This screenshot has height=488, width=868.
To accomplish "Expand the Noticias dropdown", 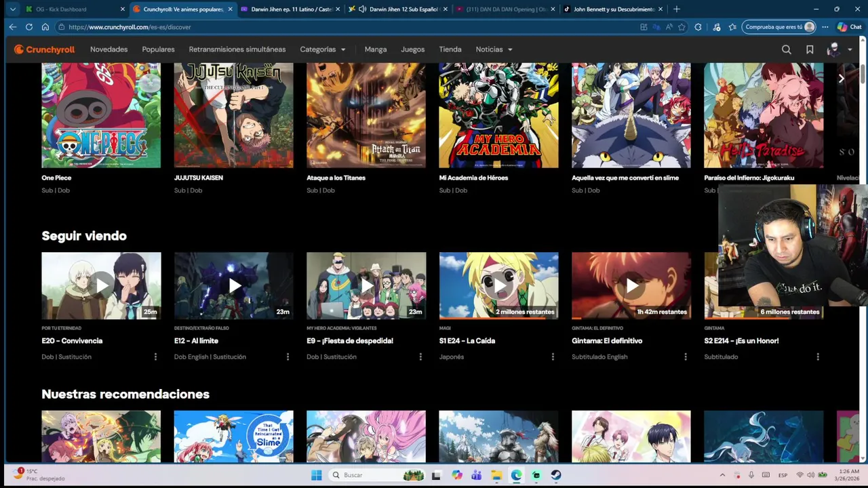I will pos(494,49).
